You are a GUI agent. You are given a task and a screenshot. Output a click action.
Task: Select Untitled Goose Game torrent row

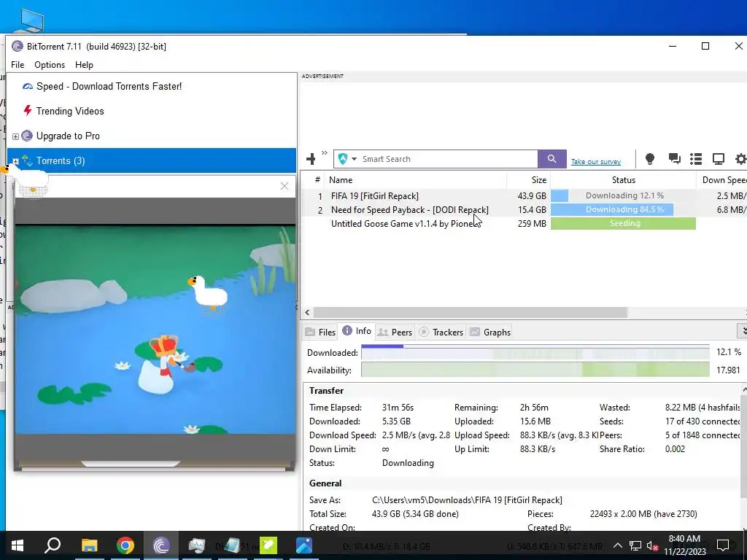(x=524, y=223)
